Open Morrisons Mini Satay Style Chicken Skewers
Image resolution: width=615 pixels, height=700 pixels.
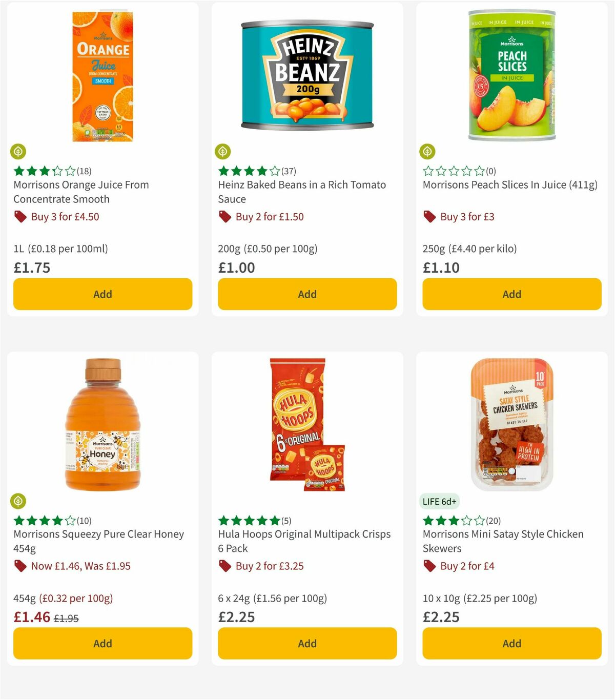(x=503, y=541)
